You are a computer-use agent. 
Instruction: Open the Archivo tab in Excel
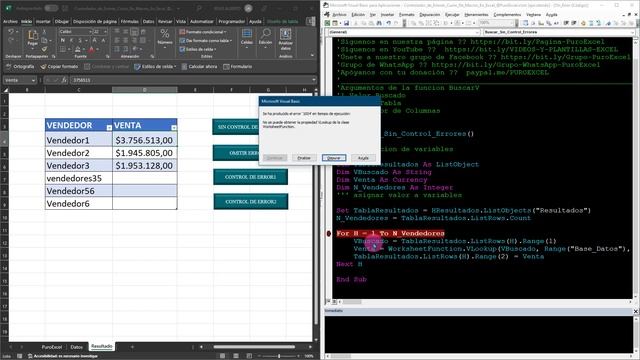(10, 21)
